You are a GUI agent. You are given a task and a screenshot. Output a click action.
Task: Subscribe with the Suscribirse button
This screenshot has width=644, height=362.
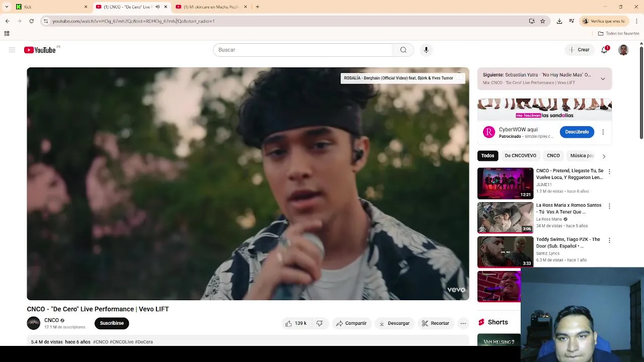112,323
